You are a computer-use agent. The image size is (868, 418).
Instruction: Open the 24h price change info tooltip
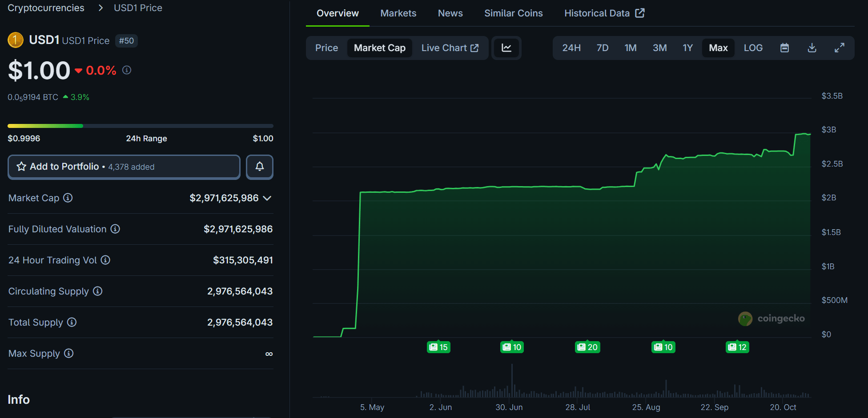point(126,70)
